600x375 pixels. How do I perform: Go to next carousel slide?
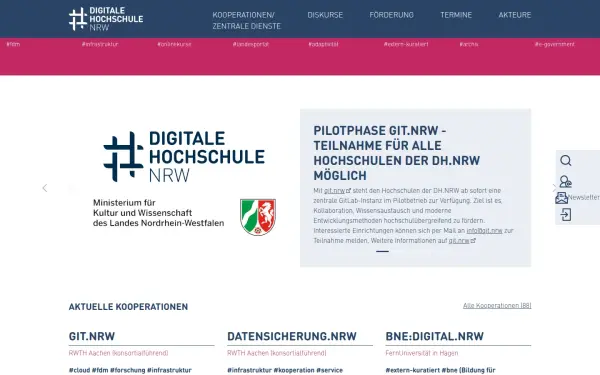pyautogui.click(x=554, y=188)
